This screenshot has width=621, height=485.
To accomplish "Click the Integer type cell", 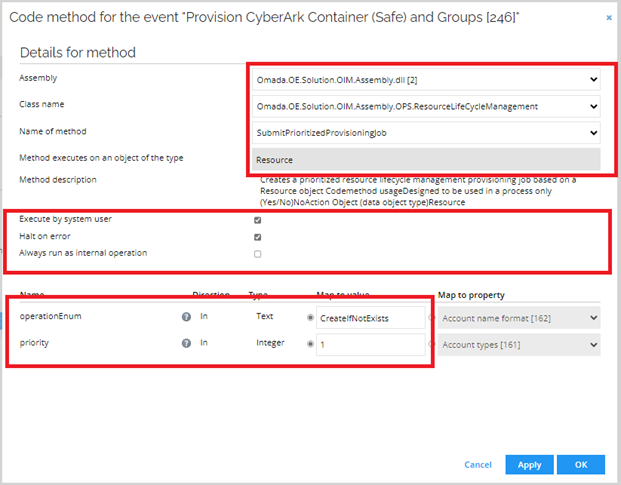I will coord(270,343).
